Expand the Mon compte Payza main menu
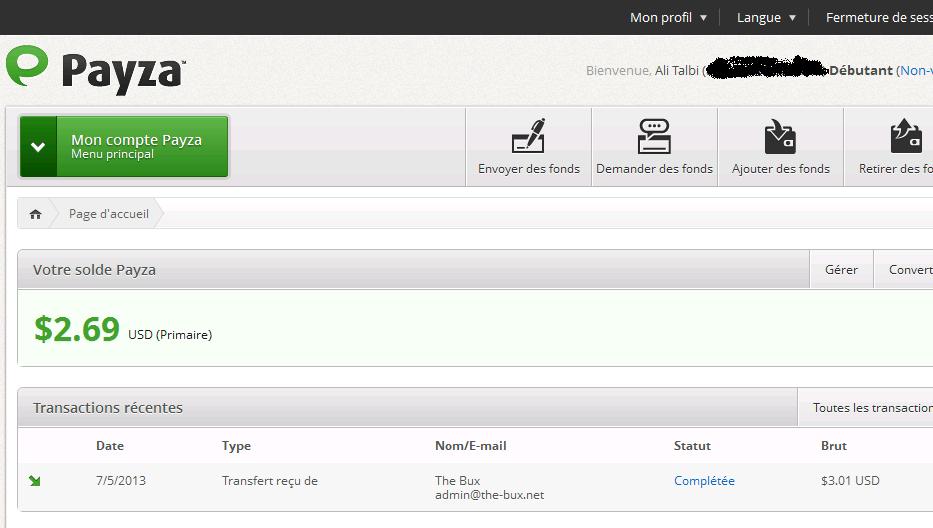The image size is (933, 528). point(124,146)
